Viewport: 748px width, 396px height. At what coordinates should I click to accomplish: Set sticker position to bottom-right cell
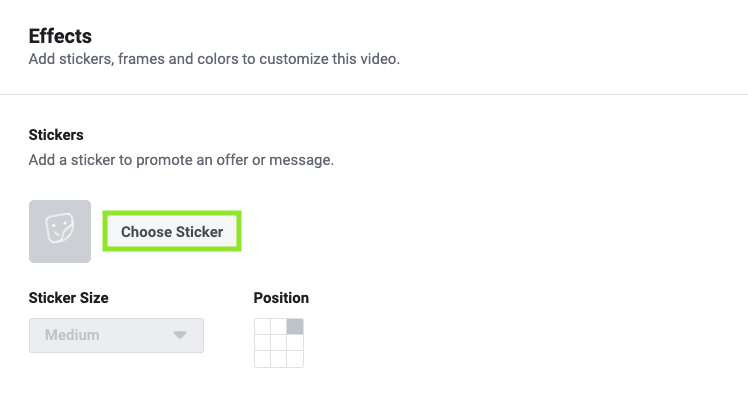point(295,359)
